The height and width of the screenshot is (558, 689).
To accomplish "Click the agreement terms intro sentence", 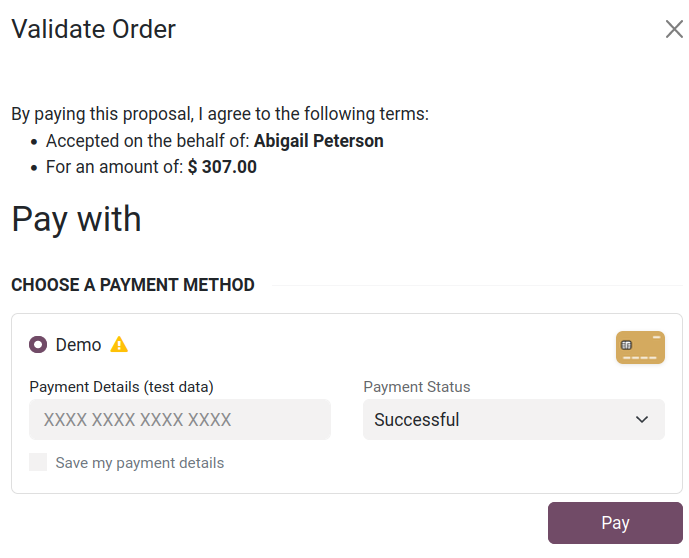I will coord(220,114).
